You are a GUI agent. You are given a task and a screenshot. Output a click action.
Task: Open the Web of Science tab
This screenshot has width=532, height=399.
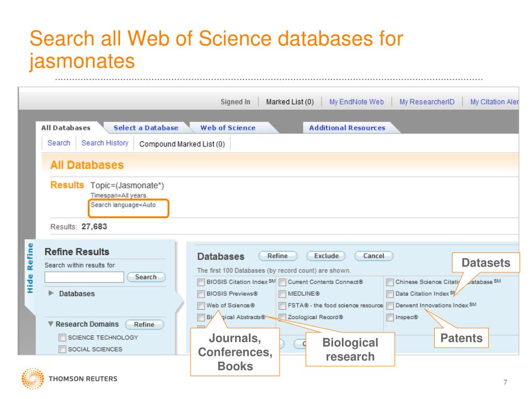228,128
